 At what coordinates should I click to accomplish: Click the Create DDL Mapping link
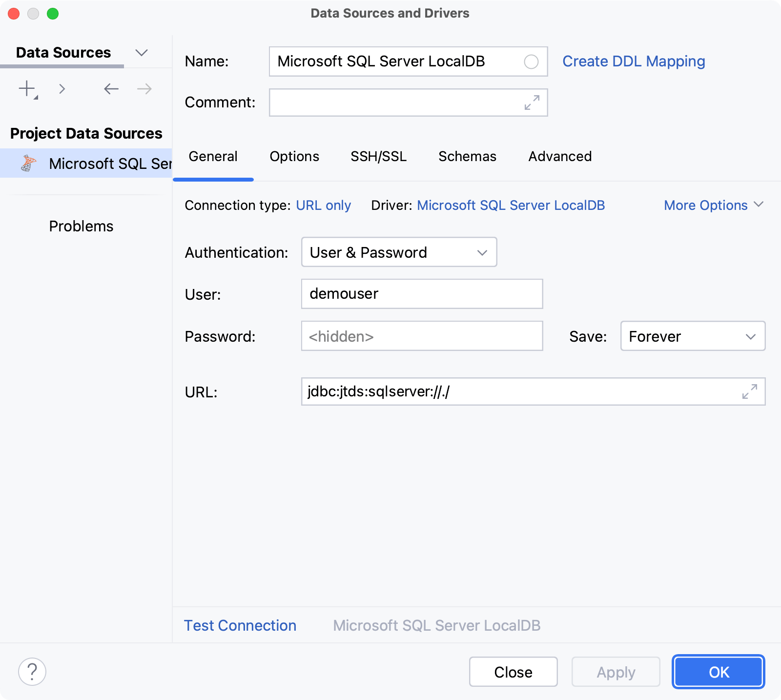click(x=633, y=62)
